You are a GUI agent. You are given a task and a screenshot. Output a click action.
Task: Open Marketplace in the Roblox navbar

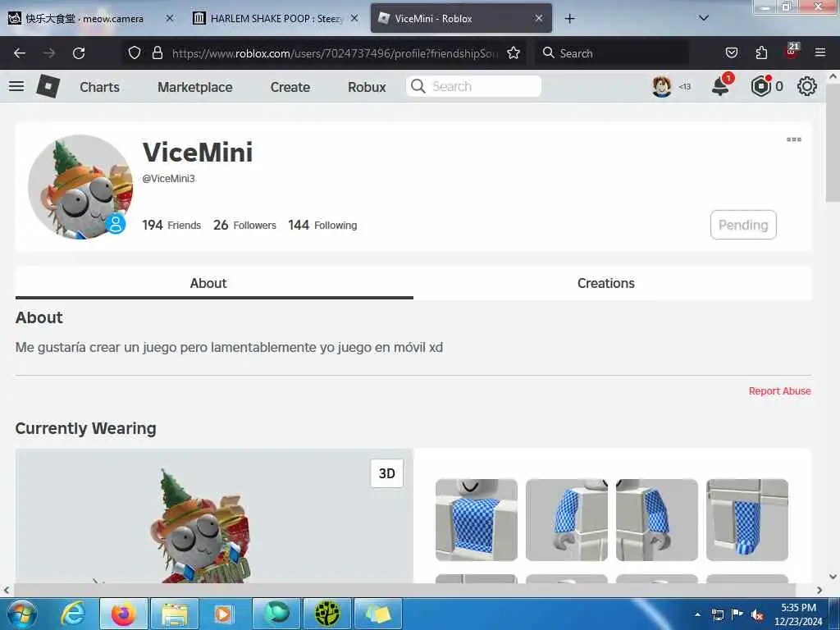(195, 87)
